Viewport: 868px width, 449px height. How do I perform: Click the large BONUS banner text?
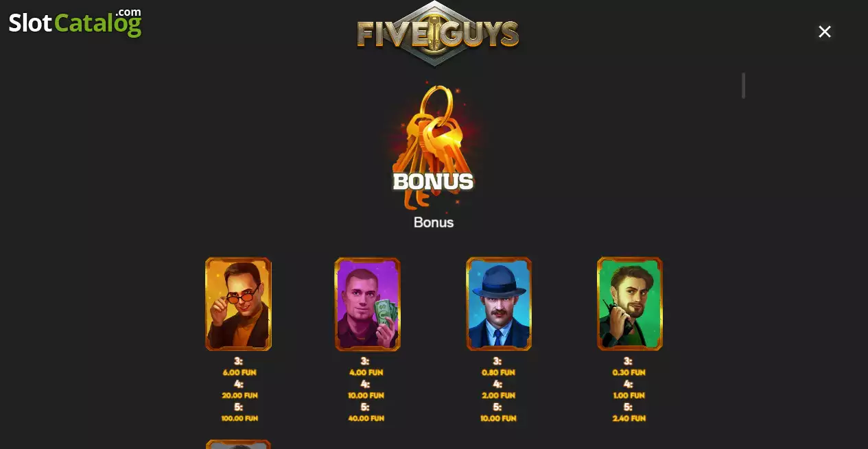(433, 182)
